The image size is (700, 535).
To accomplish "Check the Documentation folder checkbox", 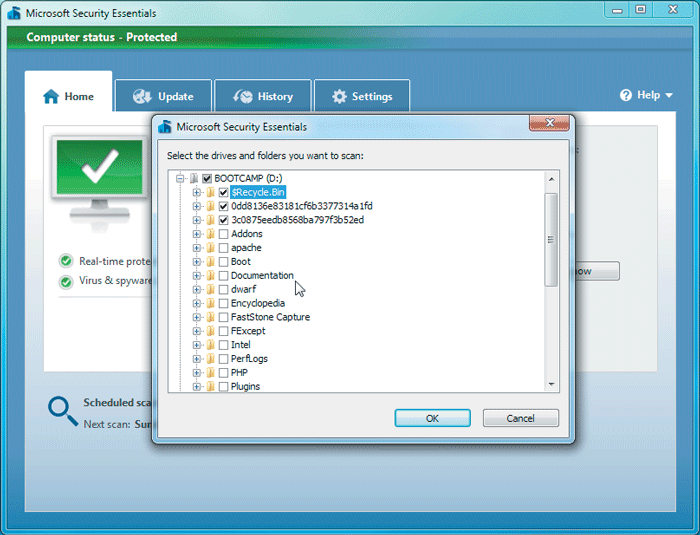I will coord(224,276).
